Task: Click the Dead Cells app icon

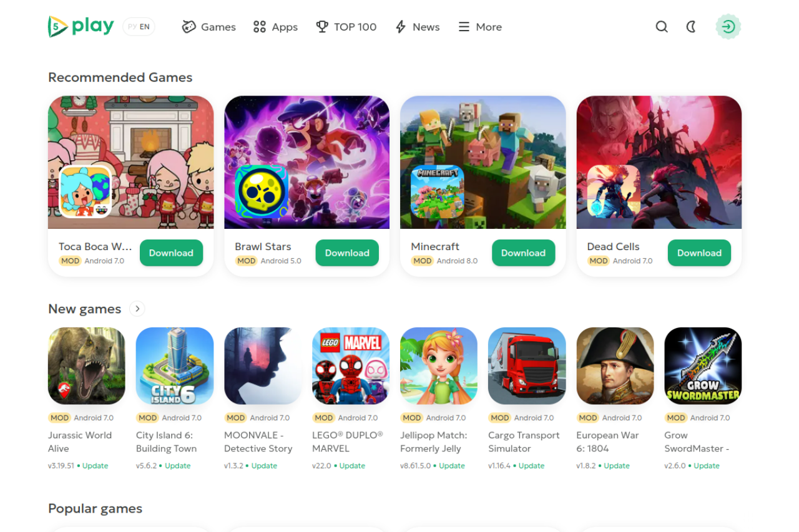Action: 614,191
